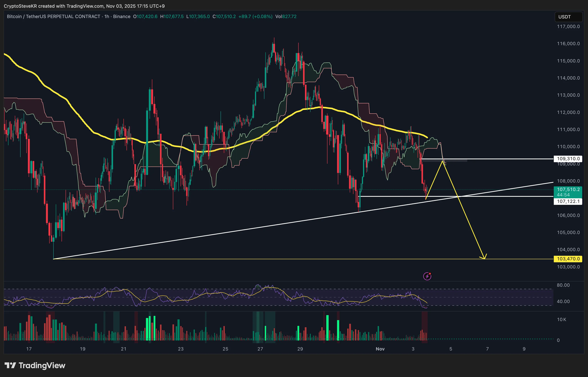Select the 109,310.0 horizontal line label
The height and width of the screenshot is (377, 588).
pyautogui.click(x=568, y=159)
